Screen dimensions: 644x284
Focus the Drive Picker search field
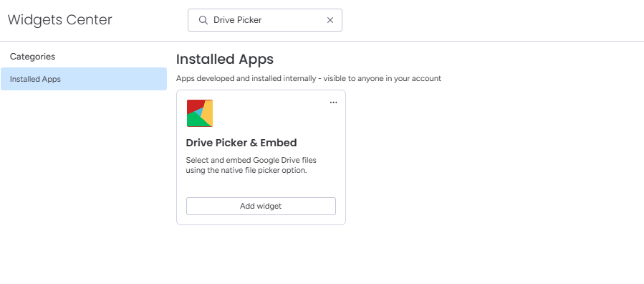pos(265,20)
